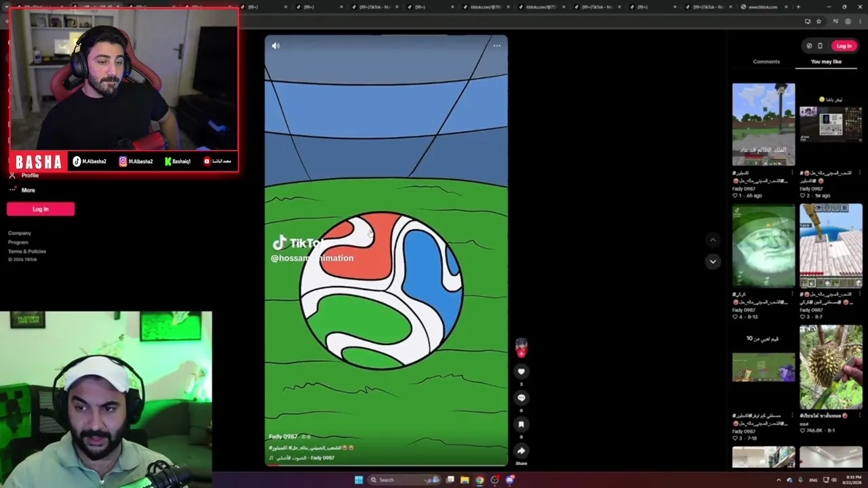
Task: Open the Minecraft landscape video thumbnail
Action: tap(764, 125)
